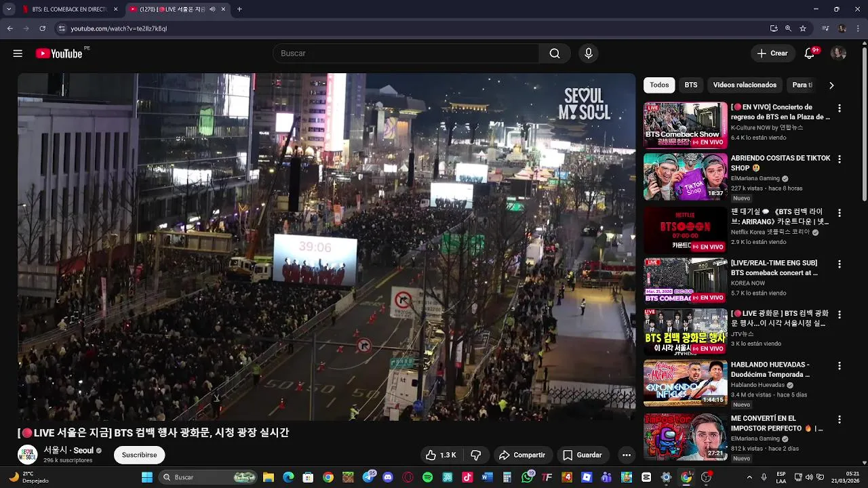Open Chrome three-dot menu
Screen dimensions: 868x488
pos(858,28)
